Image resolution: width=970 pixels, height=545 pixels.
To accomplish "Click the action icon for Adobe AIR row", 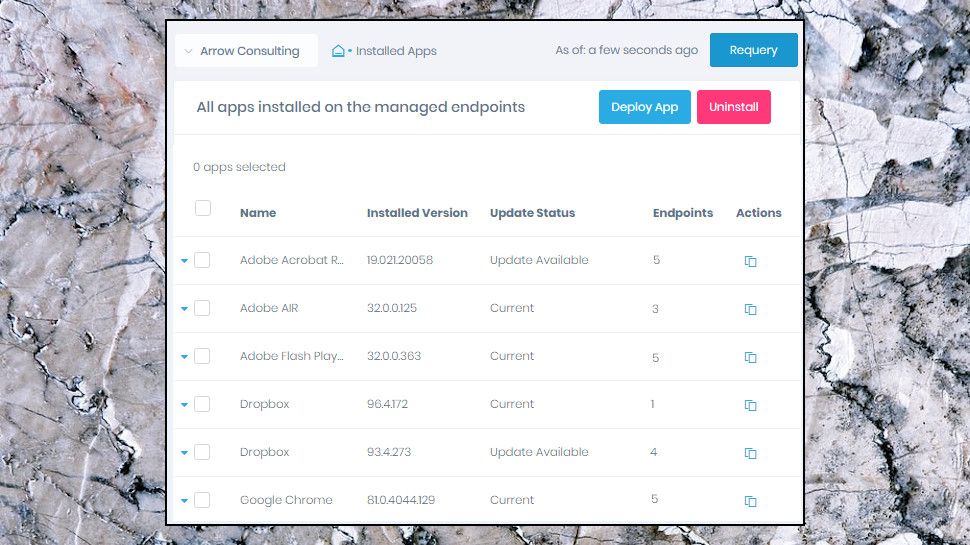I will coord(750,309).
